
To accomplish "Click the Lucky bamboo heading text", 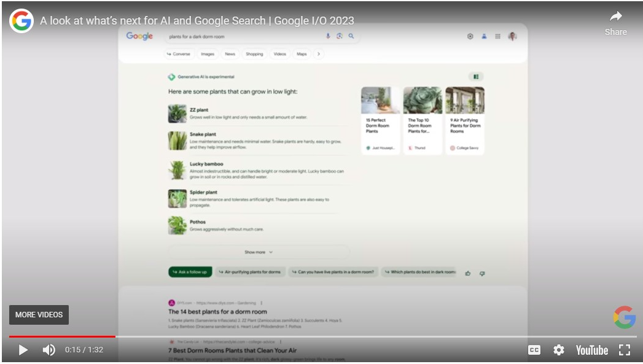I will (x=206, y=164).
